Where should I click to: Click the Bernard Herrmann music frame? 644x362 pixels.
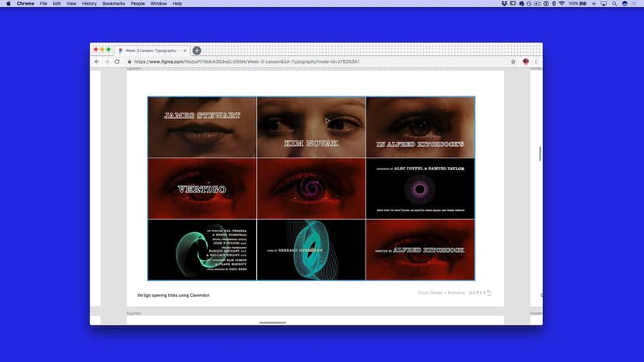pyautogui.click(x=311, y=249)
